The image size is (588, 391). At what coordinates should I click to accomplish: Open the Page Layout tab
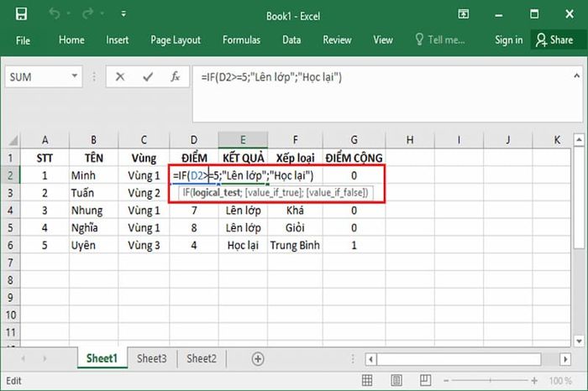pos(176,40)
